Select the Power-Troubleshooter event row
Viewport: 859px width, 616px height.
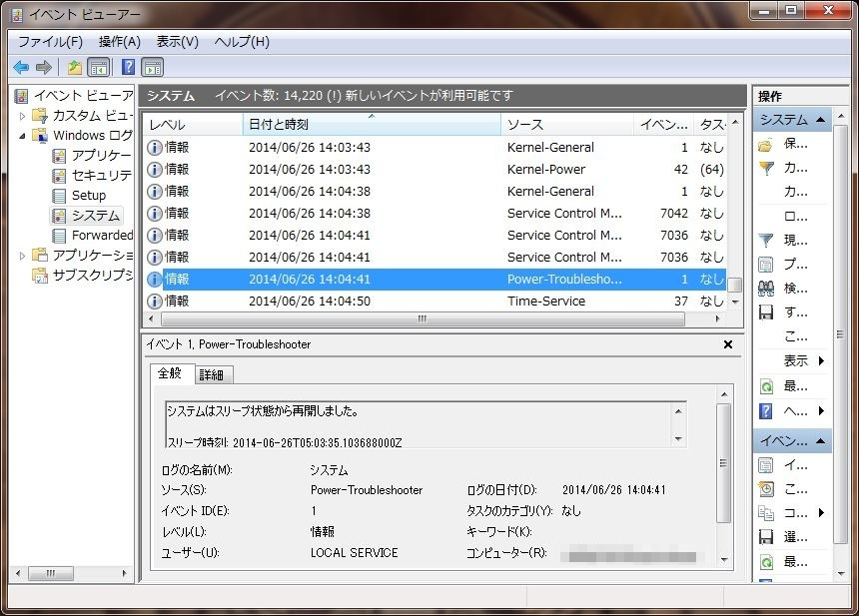[435, 279]
